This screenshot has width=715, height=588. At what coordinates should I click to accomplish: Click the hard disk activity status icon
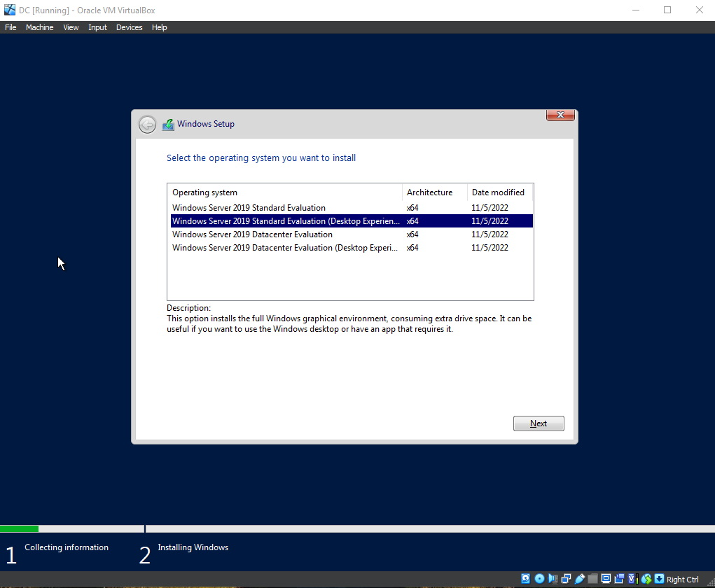tap(525, 578)
